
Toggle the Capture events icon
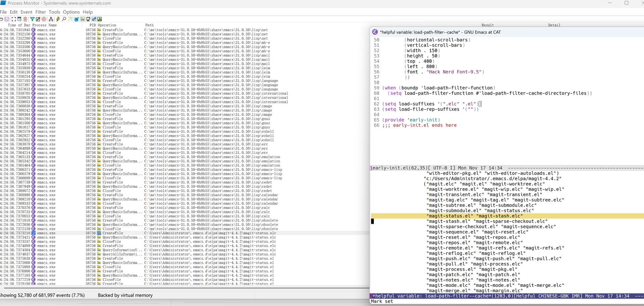pyautogui.click(x=14, y=19)
